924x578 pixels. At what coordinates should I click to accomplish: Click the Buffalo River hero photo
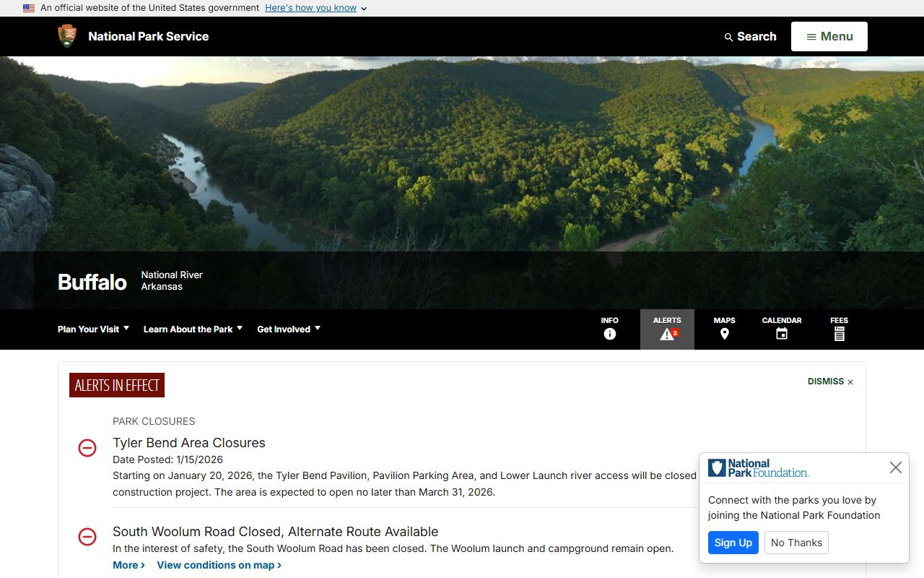pos(462,153)
